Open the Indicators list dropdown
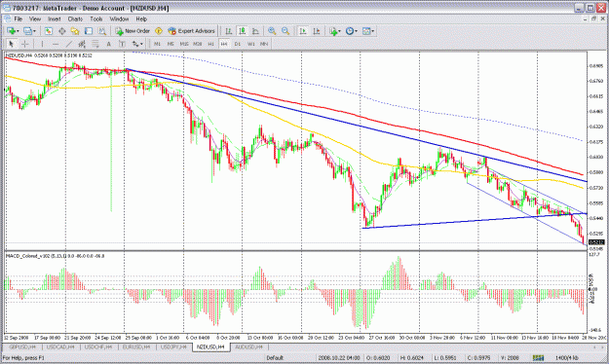The image size is (609, 364). pos(334,31)
